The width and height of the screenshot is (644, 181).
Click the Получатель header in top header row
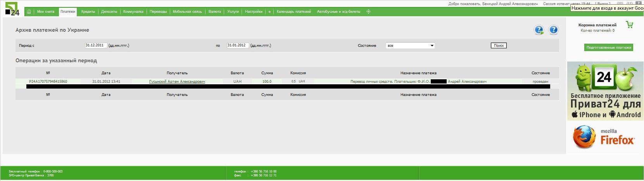click(177, 73)
